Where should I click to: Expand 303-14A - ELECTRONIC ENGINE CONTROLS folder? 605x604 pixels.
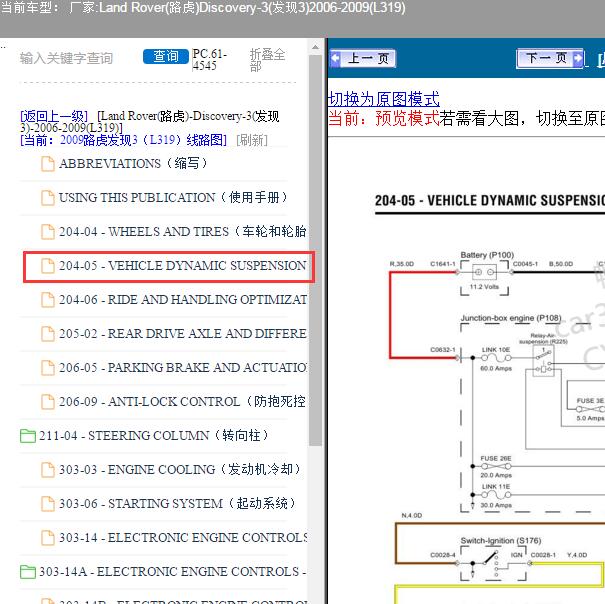(x=172, y=571)
